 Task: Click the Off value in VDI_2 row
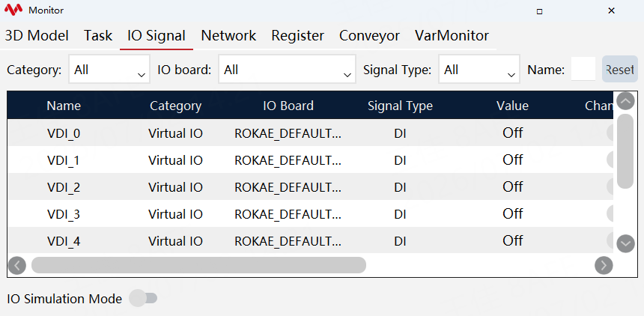(x=512, y=187)
